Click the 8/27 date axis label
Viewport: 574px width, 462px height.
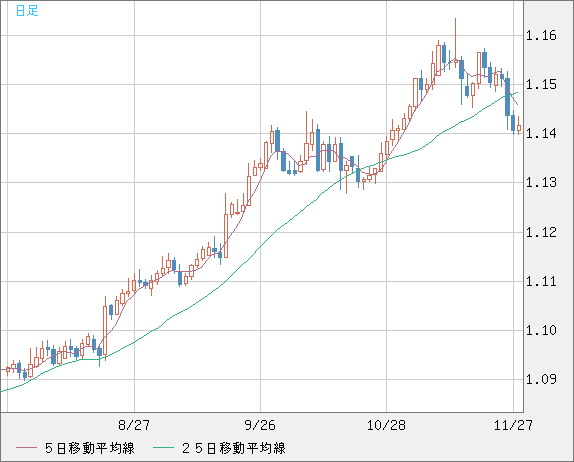point(134,425)
